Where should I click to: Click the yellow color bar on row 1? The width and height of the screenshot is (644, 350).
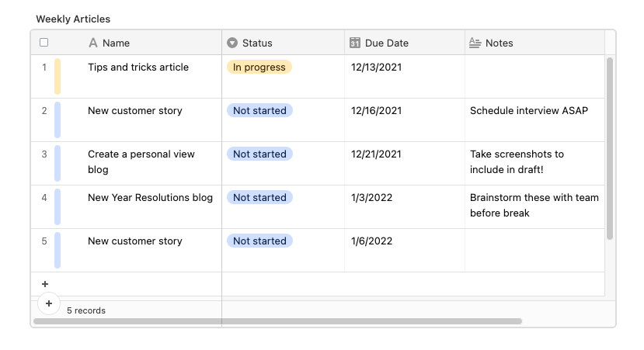pyautogui.click(x=57, y=76)
